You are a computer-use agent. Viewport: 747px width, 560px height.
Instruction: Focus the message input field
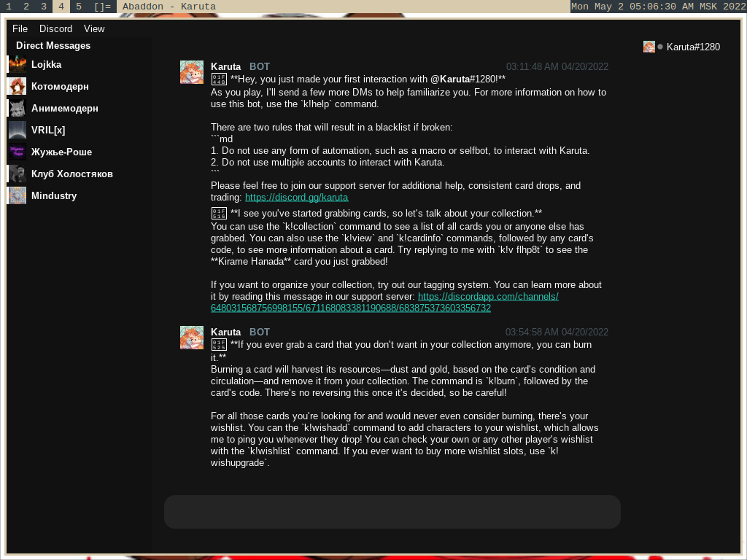point(392,512)
